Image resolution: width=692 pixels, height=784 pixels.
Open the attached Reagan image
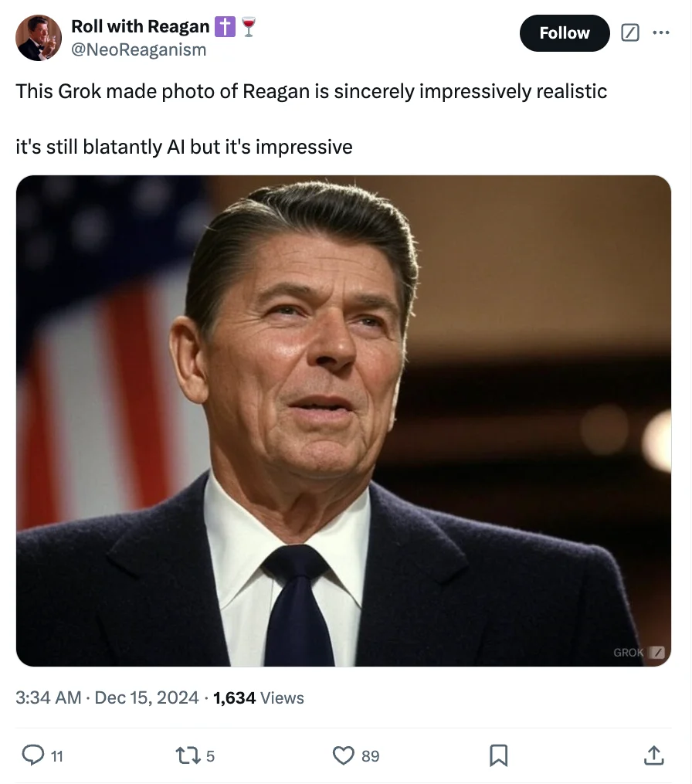(343, 420)
